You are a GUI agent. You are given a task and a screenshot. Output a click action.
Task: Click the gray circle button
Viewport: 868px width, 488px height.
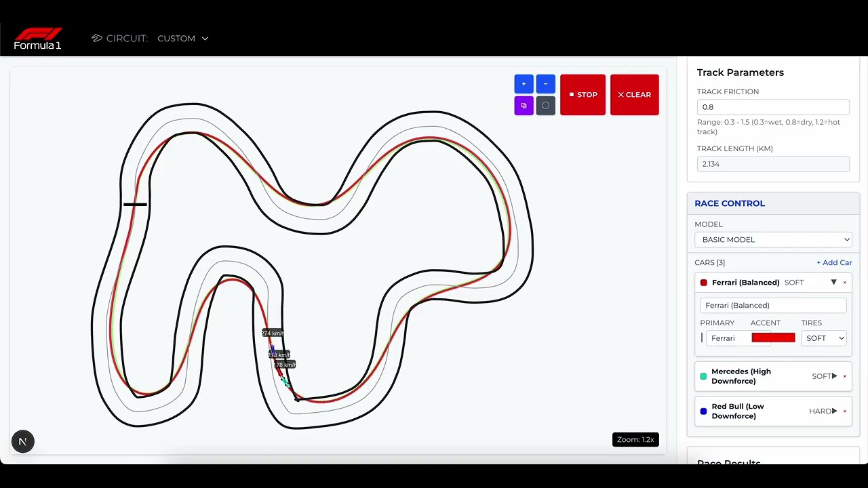click(545, 106)
